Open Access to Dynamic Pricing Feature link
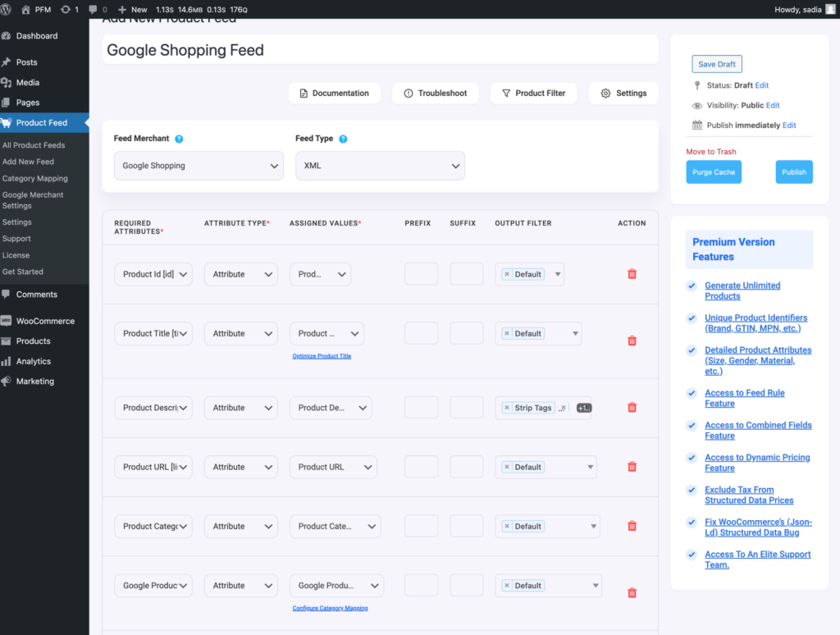 click(x=757, y=463)
